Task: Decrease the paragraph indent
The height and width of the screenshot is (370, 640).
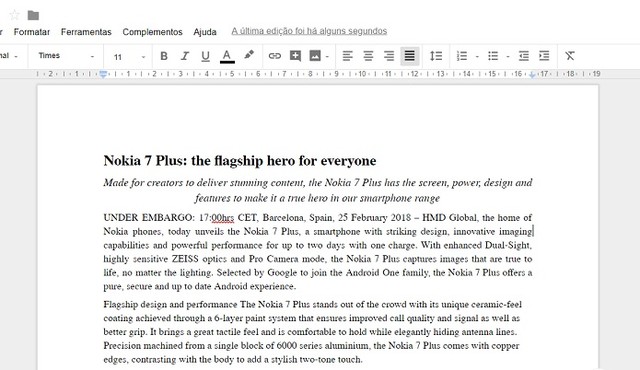Action: (x=524, y=56)
